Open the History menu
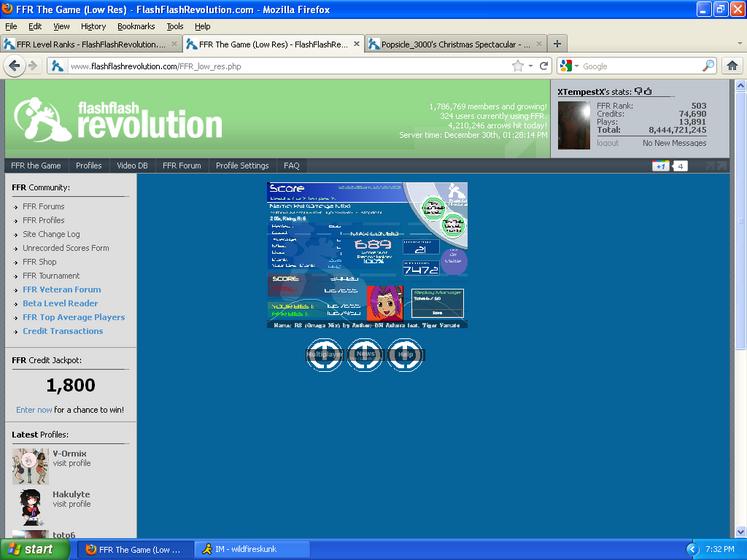The height and width of the screenshot is (560, 747). 93,26
